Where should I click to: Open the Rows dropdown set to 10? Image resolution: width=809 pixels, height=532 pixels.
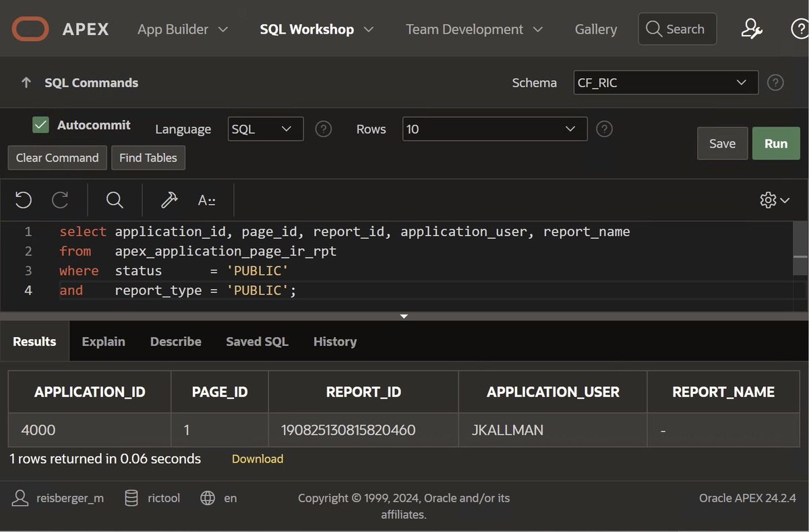495,129
